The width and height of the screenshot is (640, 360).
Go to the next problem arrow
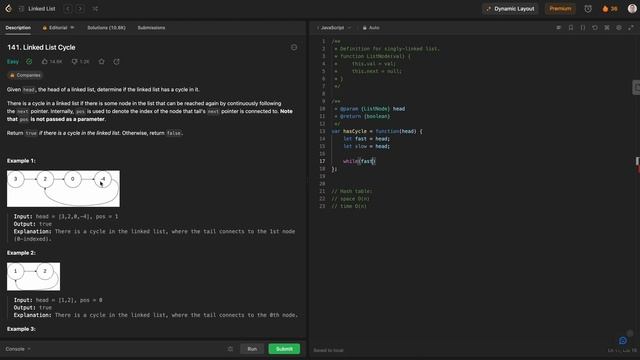80,9
